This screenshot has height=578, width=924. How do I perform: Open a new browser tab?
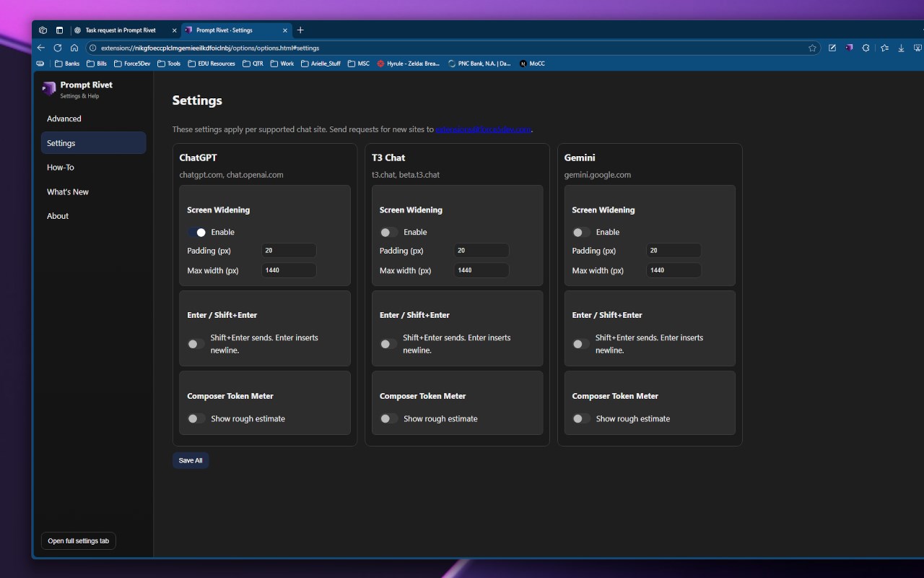pyautogui.click(x=300, y=30)
